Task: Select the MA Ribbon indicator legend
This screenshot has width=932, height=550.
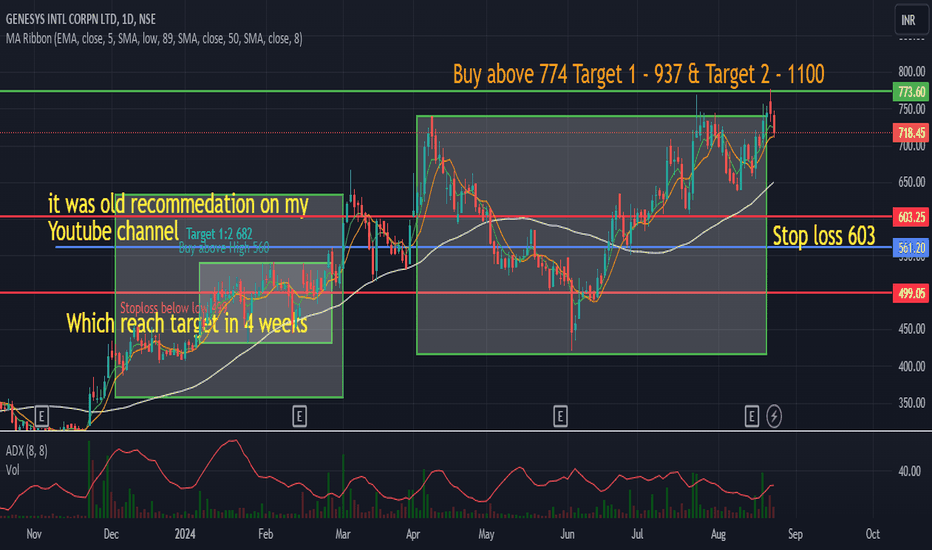Action: pyautogui.click(x=154, y=39)
